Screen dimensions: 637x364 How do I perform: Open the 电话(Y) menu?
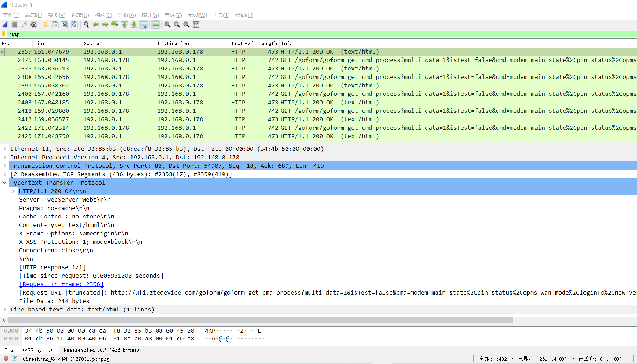pyautogui.click(x=173, y=15)
